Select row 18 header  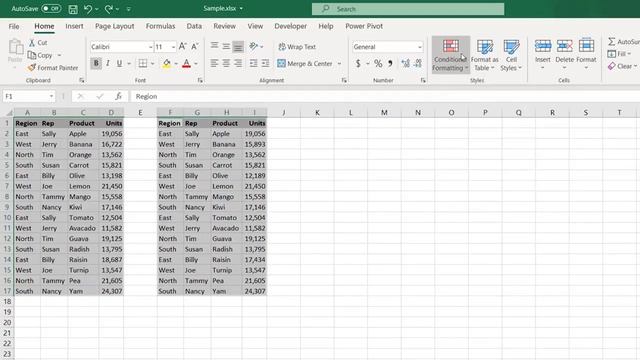pyautogui.click(x=7, y=302)
